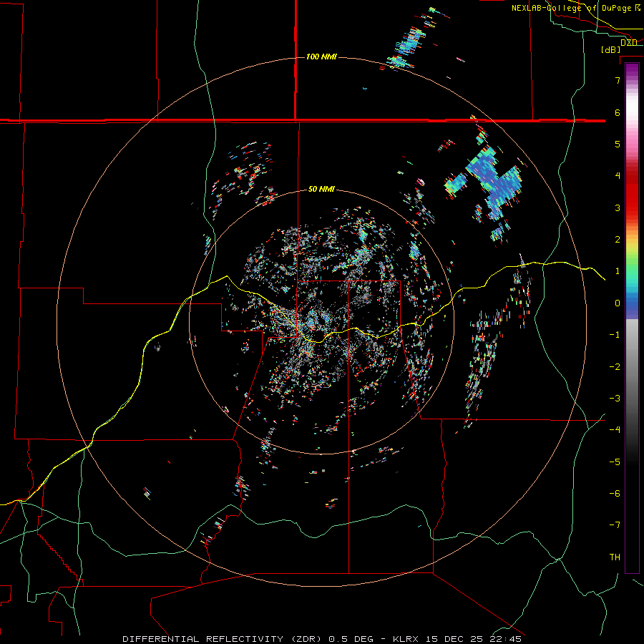
Task: Click the "100 NMI" range ring label
Action: click(321, 57)
